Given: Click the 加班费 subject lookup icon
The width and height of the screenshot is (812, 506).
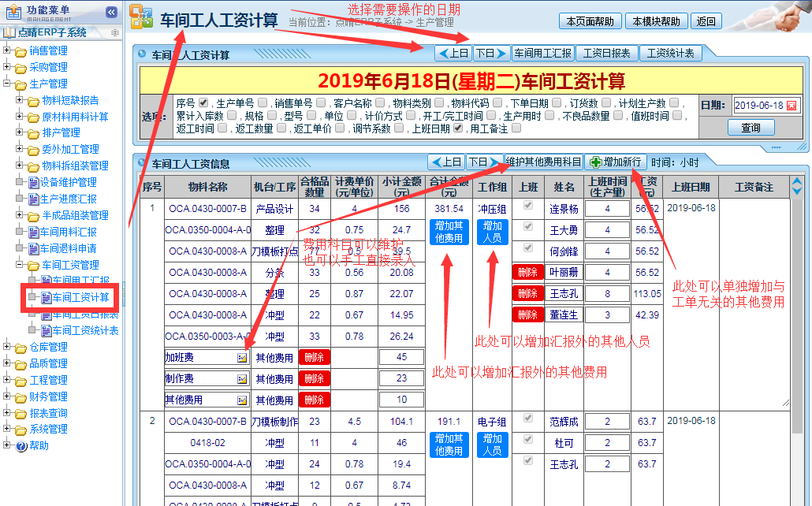Looking at the screenshot, I should point(242,357).
